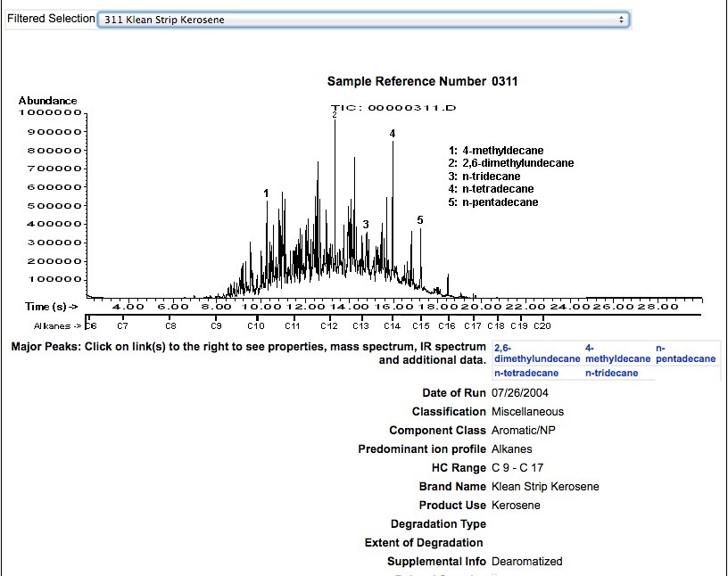Click the 'Time (s) ->' axis label

click(52, 307)
